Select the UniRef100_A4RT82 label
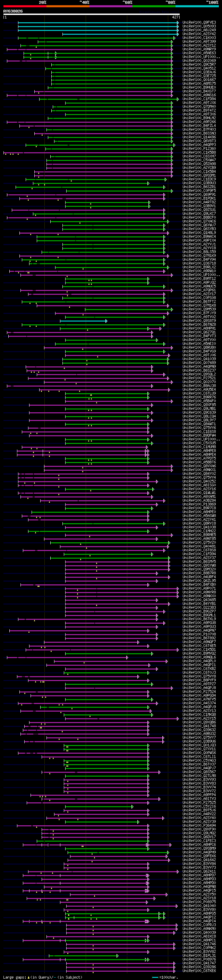The width and height of the screenshot is (222, 980). click(199, 202)
